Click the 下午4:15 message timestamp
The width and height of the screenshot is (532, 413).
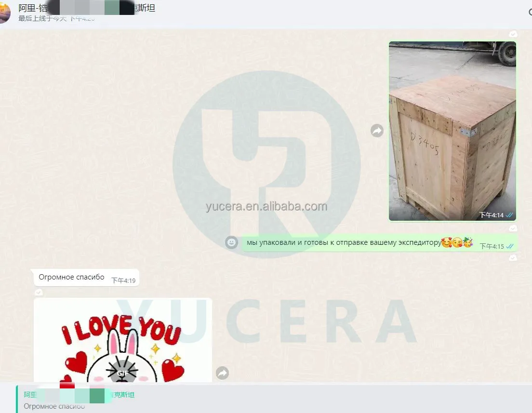tap(492, 246)
